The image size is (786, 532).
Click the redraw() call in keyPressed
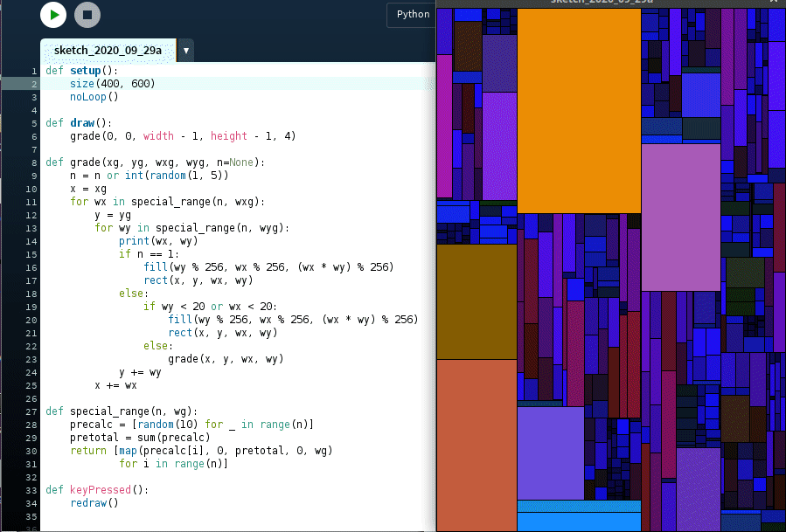pyautogui.click(x=94, y=503)
